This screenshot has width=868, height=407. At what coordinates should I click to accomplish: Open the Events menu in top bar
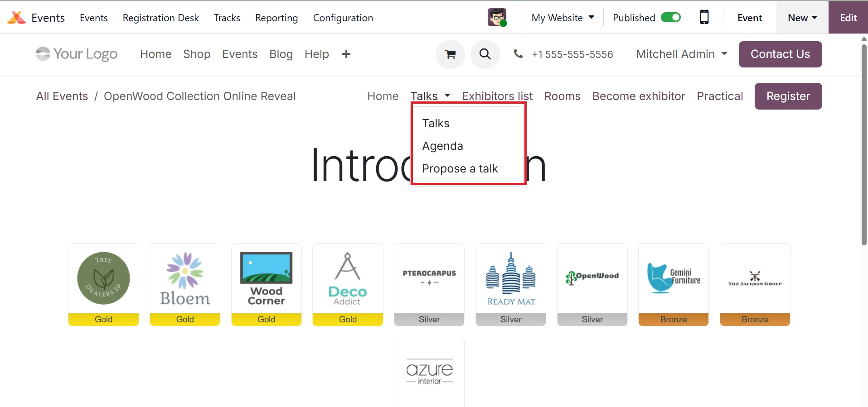point(94,18)
